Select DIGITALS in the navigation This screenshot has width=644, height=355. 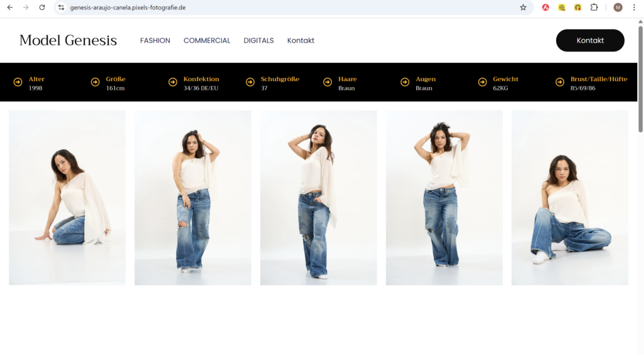tap(258, 41)
